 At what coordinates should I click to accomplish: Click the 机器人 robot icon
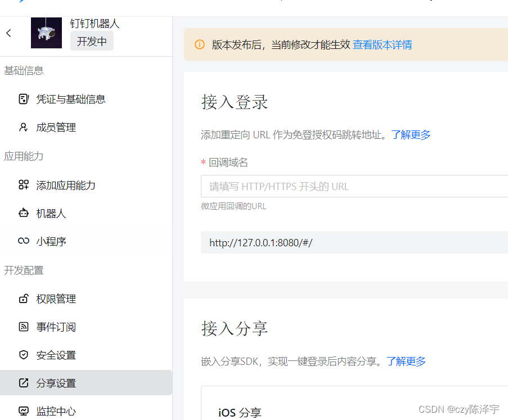coord(23,213)
